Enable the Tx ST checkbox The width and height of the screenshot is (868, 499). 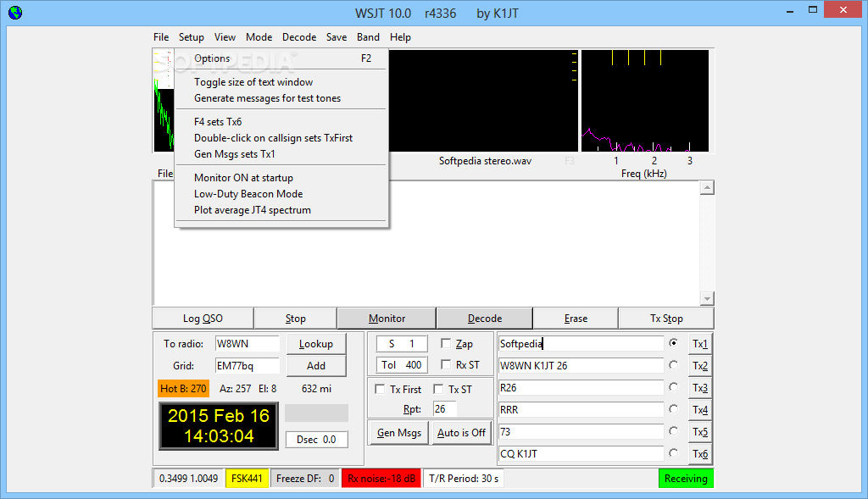(x=438, y=389)
